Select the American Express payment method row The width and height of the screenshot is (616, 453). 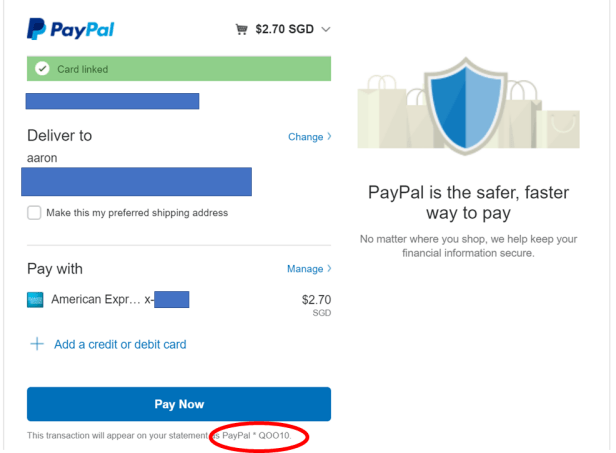point(179,303)
